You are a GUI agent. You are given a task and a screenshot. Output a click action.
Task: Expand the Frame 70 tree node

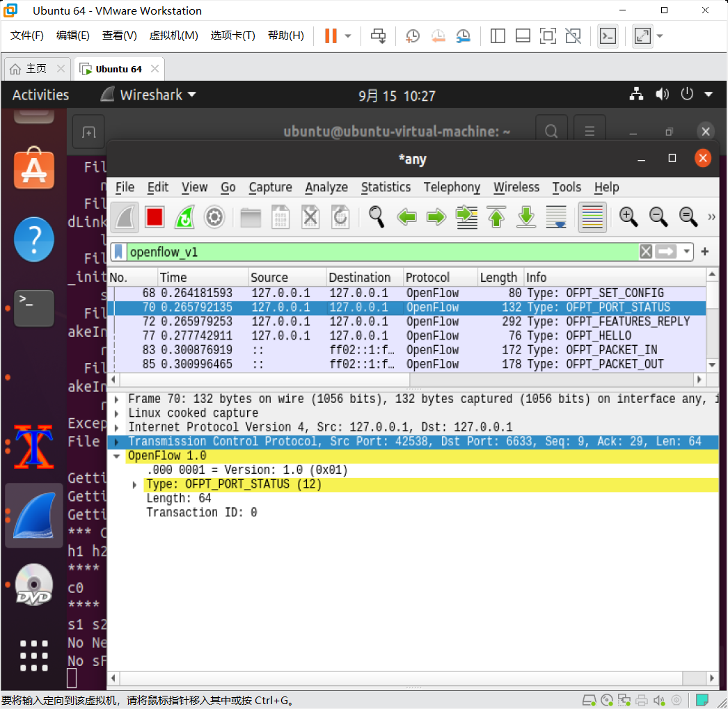coord(116,399)
